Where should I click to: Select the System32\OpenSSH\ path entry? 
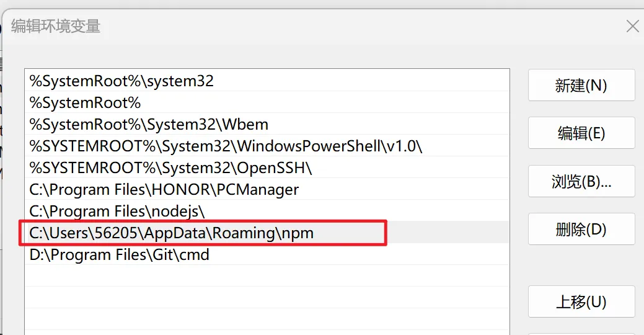tap(170, 167)
